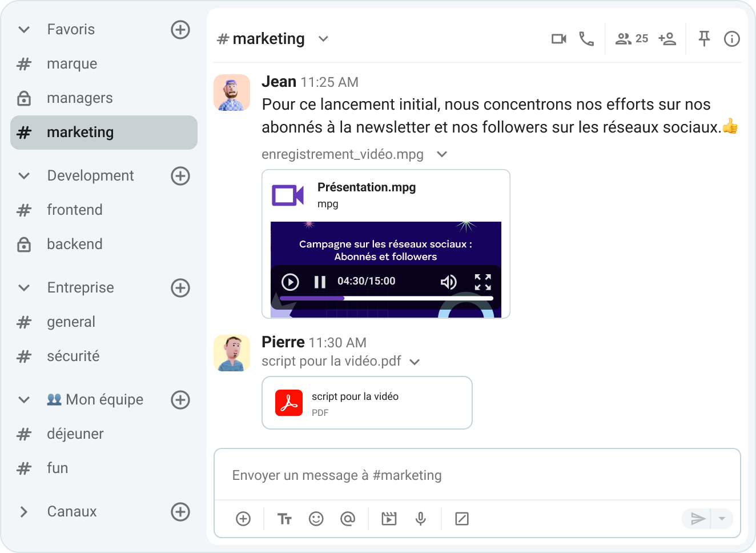The height and width of the screenshot is (553, 756).
Task: Insert an emoji into the message
Action: (x=316, y=519)
